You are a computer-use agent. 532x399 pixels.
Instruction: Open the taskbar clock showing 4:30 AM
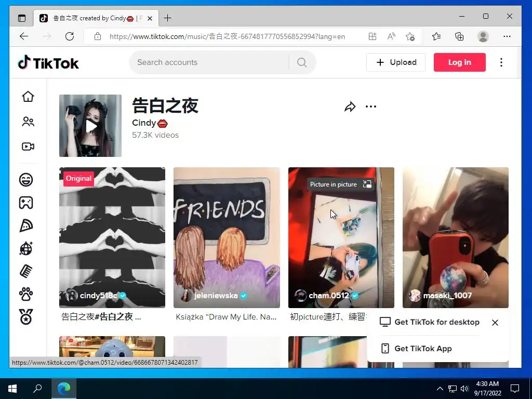(x=487, y=389)
